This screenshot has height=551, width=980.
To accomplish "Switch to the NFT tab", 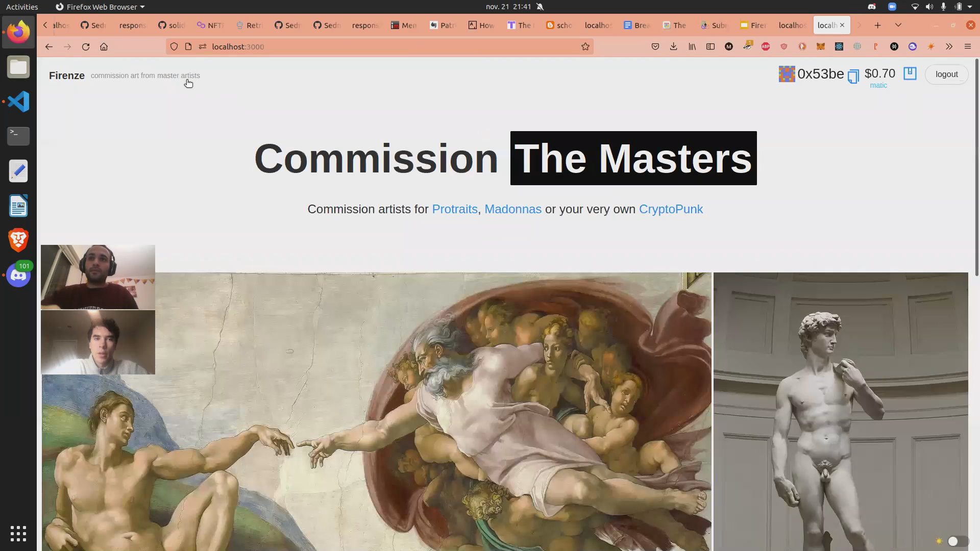I will (210, 25).
